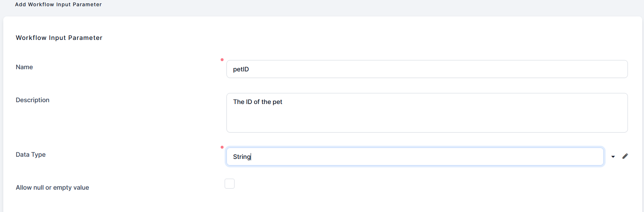This screenshot has height=212, width=644.
Task: Click the 'Workflow Input Parameter' section heading
Action: pyautogui.click(x=59, y=38)
